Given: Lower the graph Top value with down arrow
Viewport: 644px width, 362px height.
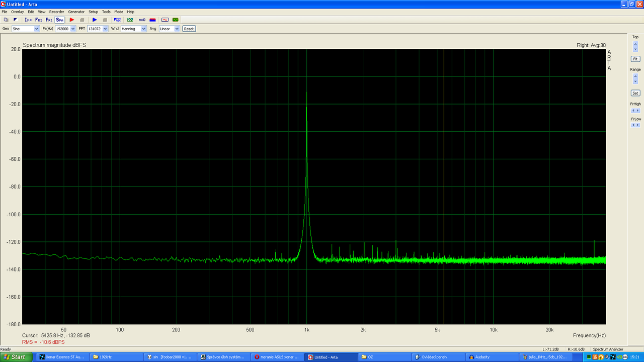Looking at the screenshot, I should point(635,49).
